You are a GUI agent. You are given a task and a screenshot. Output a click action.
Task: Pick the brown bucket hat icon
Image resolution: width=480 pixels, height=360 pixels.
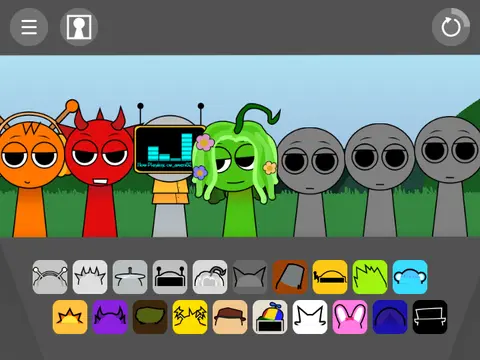[x=290, y=277]
